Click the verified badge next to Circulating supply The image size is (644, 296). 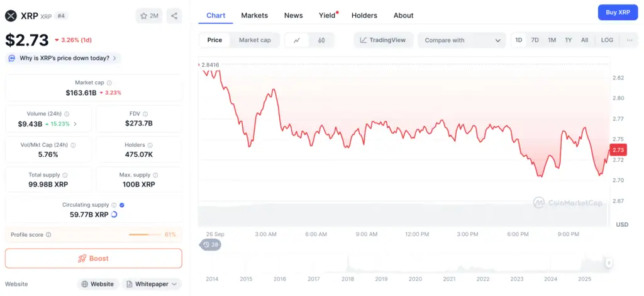[x=122, y=205]
